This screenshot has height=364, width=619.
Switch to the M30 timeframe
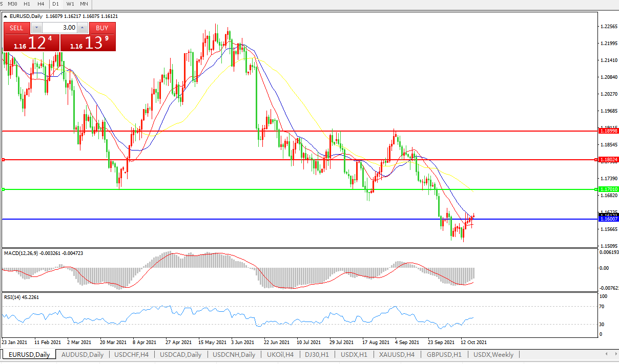click(13, 4)
